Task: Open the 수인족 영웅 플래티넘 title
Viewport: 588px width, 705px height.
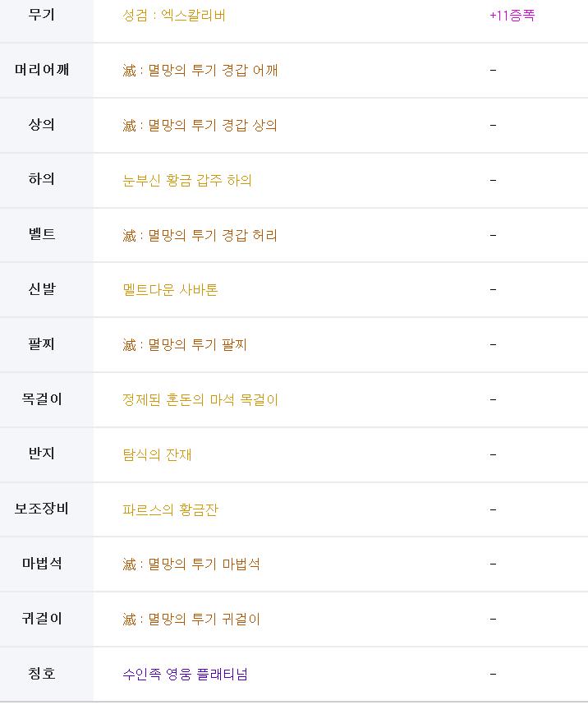Action: click(186, 675)
